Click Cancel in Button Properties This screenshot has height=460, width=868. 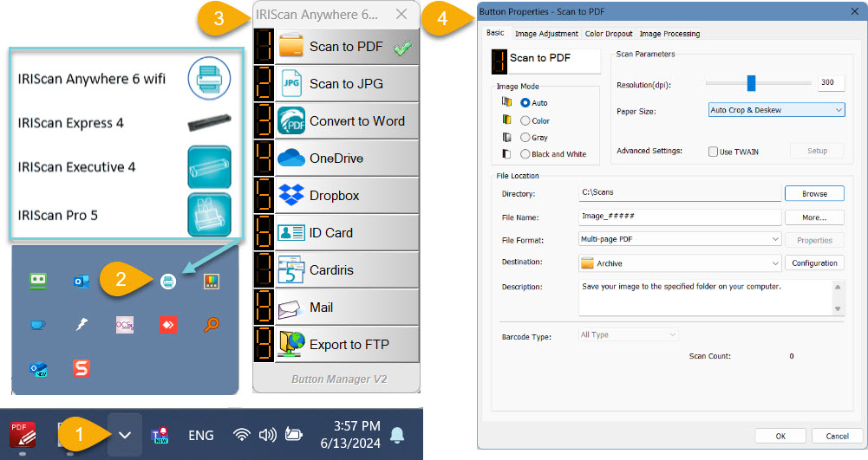click(x=837, y=436)
